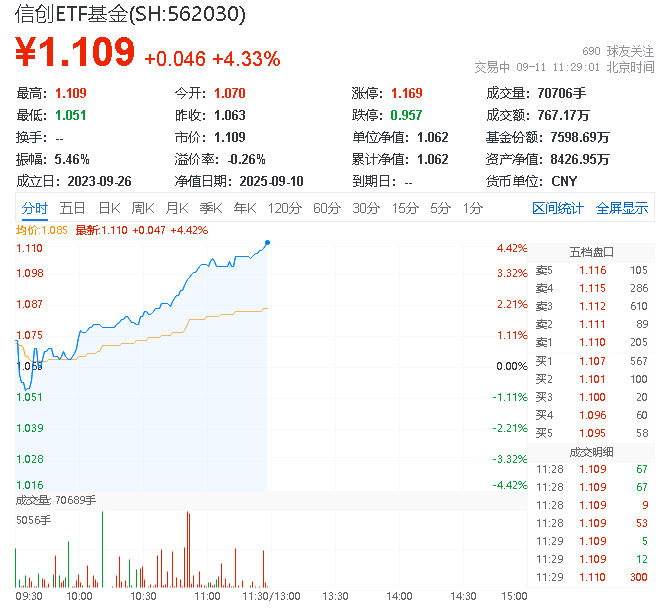Click the 10:30 time axis label
Viewport: 660px width, 615px height.
pos(143,596)
